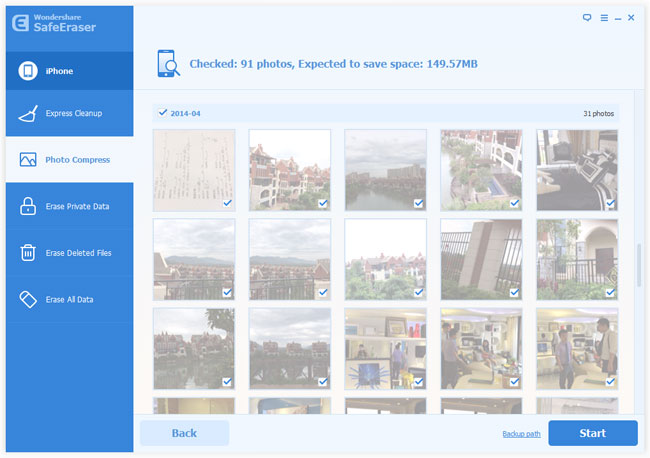Click the Erase All Data eraser icon
The width and height of the screenshot is (650, 458).
(28, 299)
